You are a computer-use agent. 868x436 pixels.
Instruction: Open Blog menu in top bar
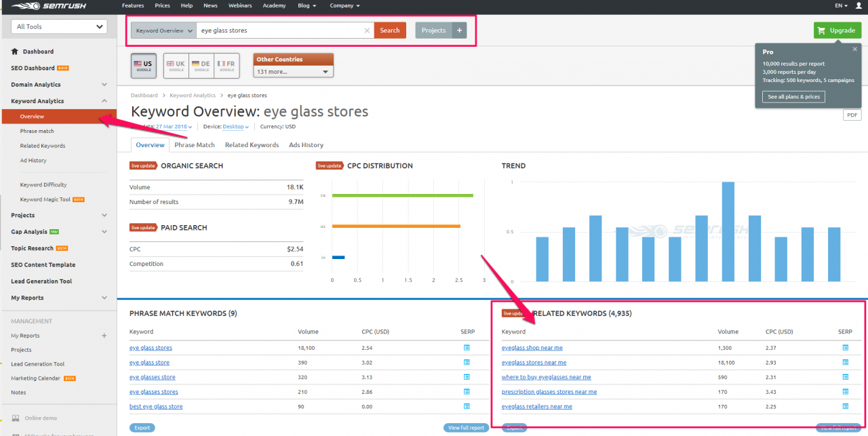tap(306, 5)
